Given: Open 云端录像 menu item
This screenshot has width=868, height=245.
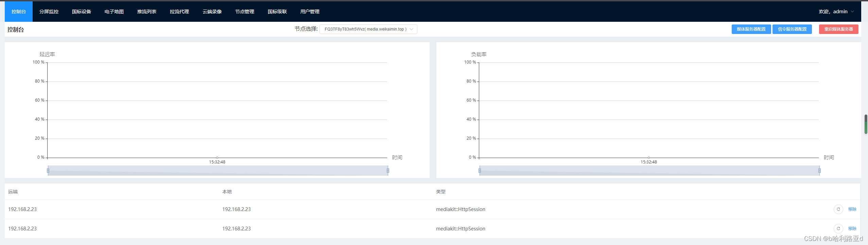Looking at the screenshot, I should (212, 12).
